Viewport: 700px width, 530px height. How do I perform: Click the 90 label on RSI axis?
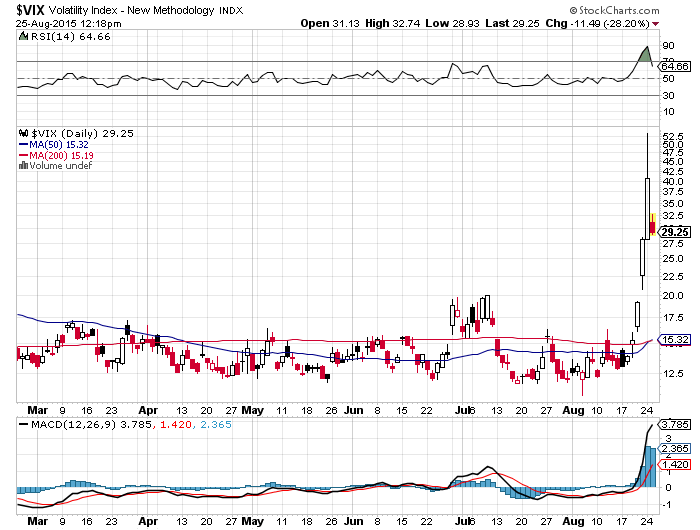click(669, 46)
